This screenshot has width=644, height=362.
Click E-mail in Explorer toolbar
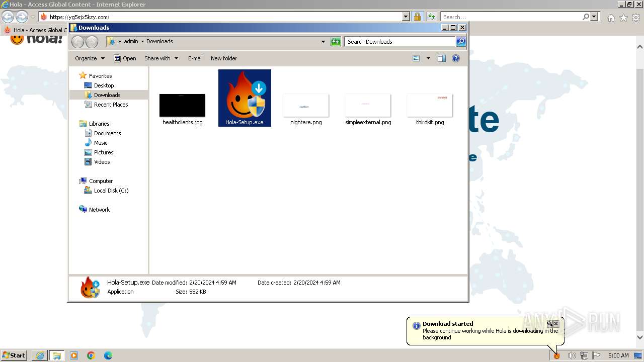(195, 58)
